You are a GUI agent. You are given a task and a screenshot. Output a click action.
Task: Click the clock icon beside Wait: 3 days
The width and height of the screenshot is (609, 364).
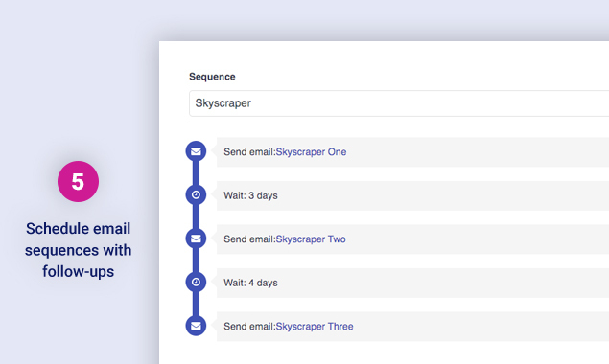coord(196,194)
